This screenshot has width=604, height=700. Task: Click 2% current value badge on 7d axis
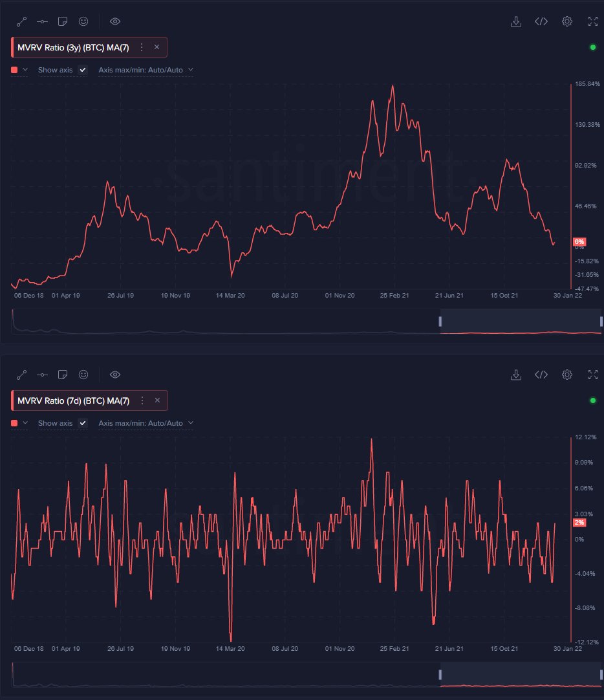(579, 522)
